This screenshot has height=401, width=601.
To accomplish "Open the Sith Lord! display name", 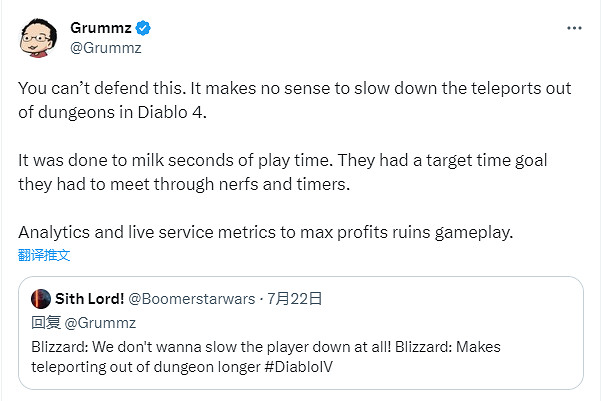I will click(91, 300).
